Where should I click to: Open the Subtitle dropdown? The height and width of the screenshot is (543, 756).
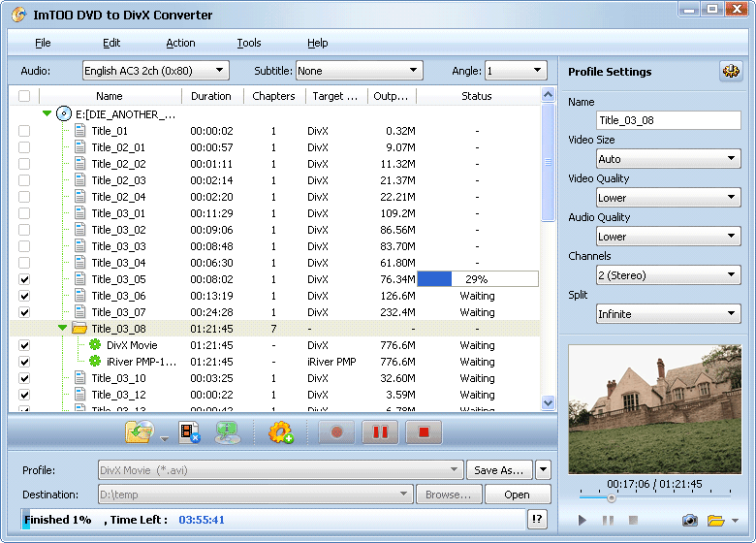[360, 71]
